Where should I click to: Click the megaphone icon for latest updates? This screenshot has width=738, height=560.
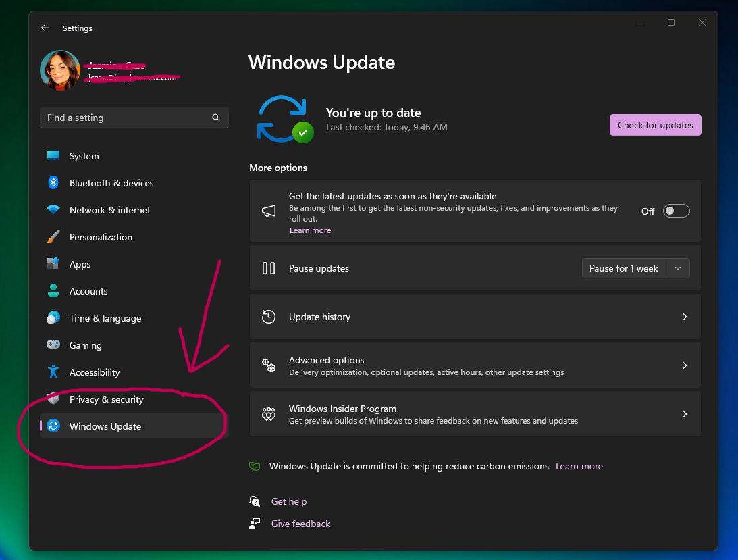point(269,211)
